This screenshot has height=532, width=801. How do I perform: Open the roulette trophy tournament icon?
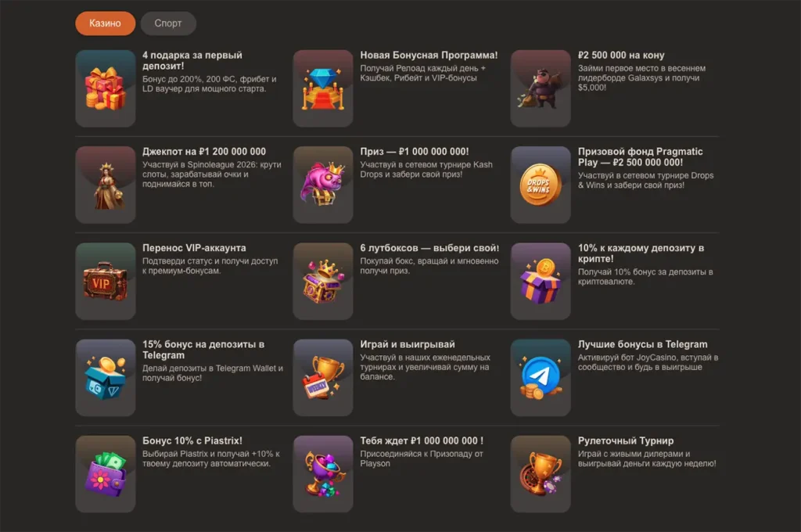click(x=541, y=474)
